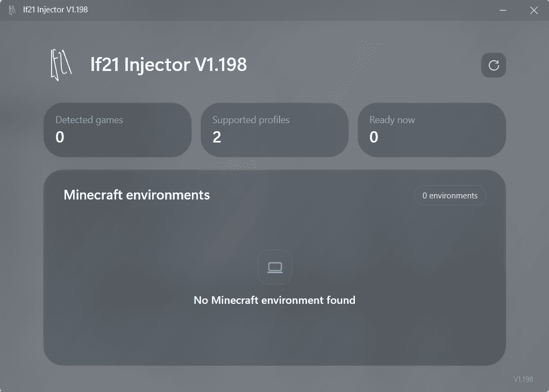Click the Supported profiles value 2

[217, 137]
